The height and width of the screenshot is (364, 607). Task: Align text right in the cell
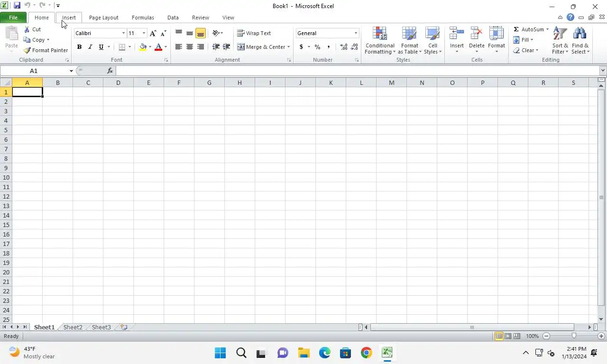click(201, 47)
